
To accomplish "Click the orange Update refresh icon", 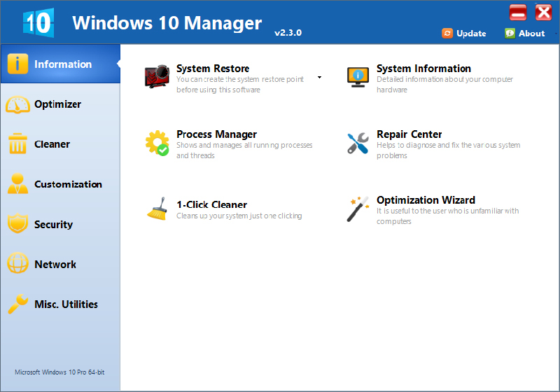I will (447, 33).
